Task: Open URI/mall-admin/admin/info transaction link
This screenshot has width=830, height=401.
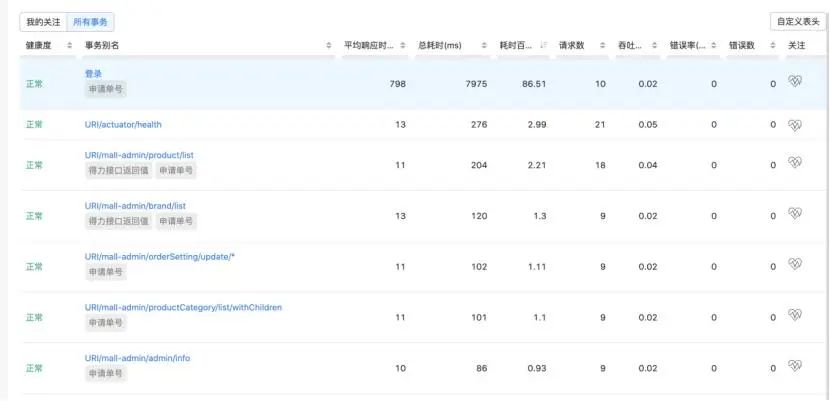Action: click(137, 357)
